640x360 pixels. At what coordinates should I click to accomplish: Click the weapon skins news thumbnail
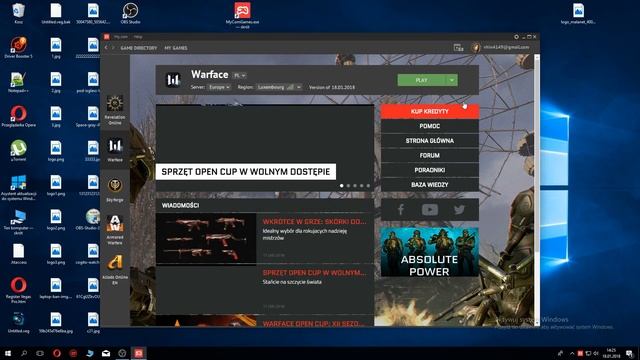coord(206,239)
